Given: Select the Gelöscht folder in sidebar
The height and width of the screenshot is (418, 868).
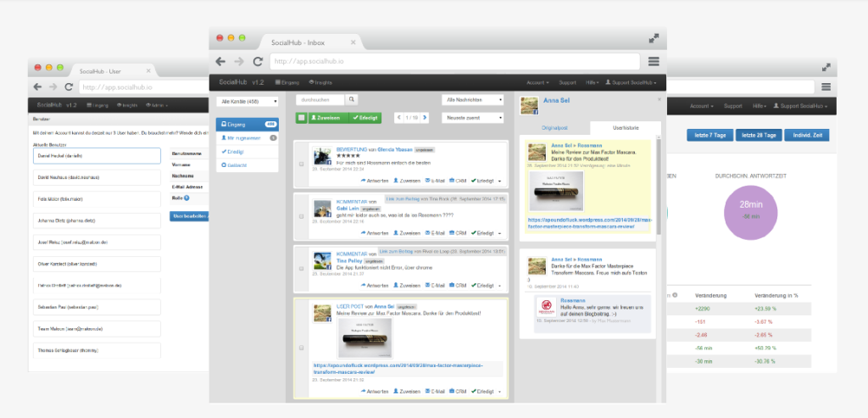Looking at the screenshot, I should [248, 165].
